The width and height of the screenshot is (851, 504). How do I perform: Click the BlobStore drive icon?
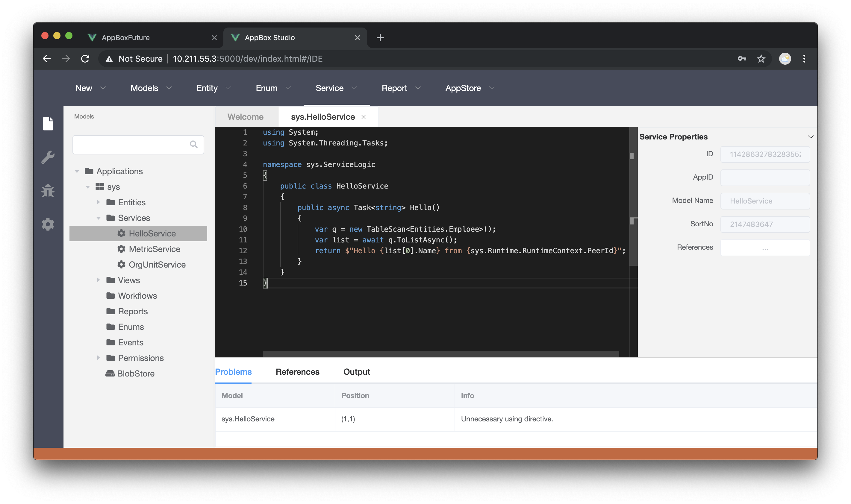point(110,374)
